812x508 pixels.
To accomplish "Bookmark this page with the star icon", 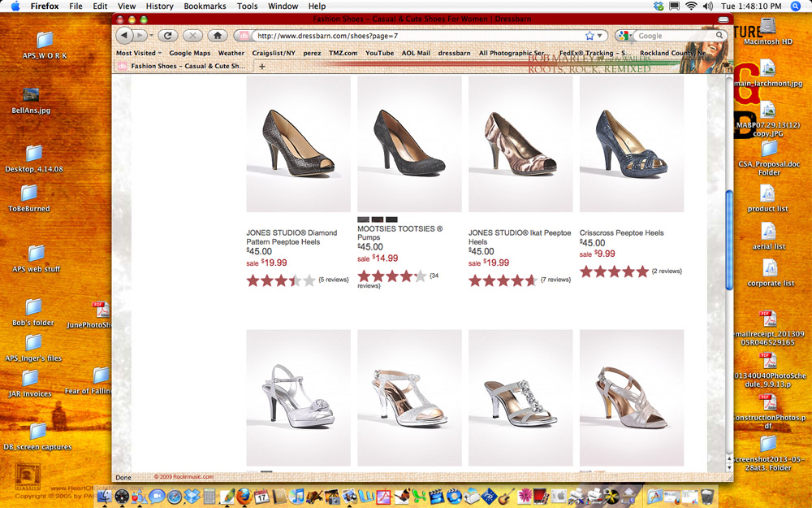I will pos(590,36).
